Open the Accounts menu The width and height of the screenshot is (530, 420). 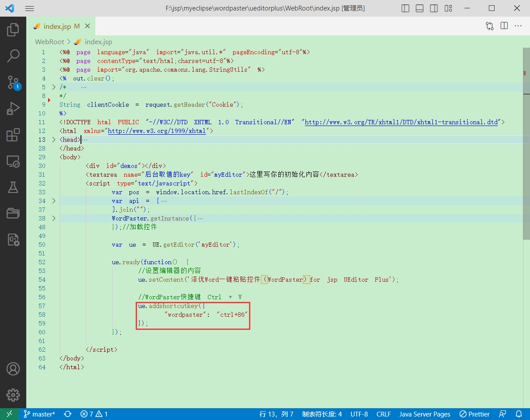pos(13,369)
